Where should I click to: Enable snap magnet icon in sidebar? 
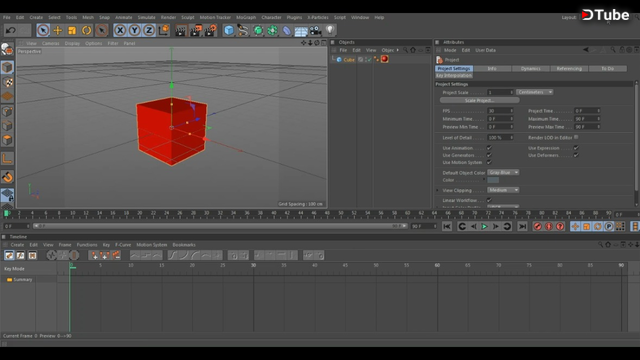[x=7, y=177]
